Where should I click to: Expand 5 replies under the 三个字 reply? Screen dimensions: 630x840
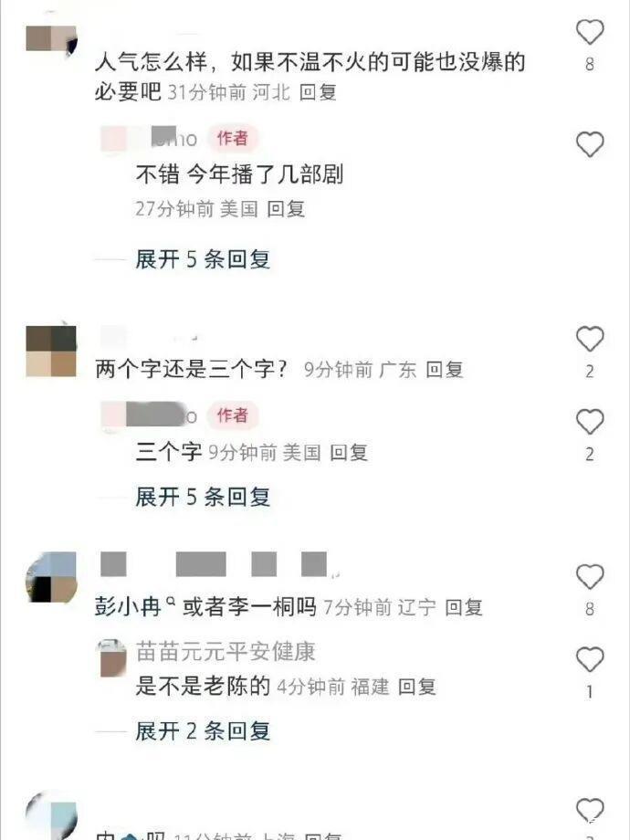pyautogui.click(x=203, y=497)
